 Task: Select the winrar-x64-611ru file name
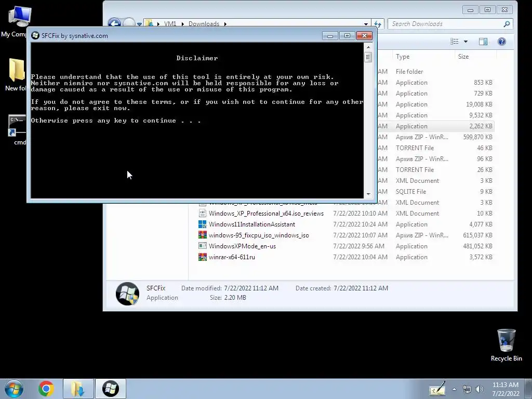(x=232, y=257)
